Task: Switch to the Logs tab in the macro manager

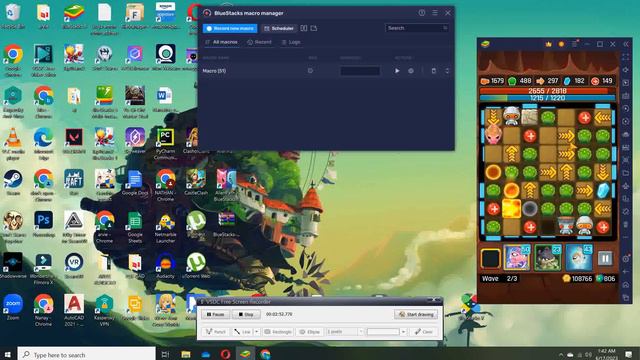Action: pos(291,42)
